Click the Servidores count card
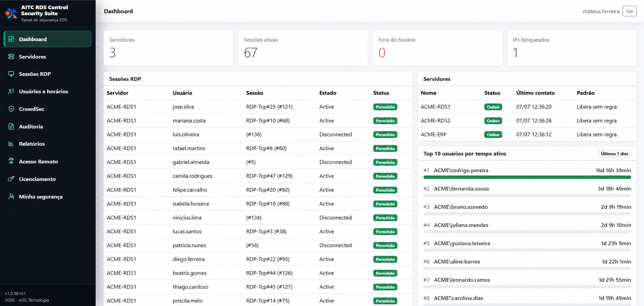This screenshot has height=306, width=644. pyautogui.click(x=168, y=48)
